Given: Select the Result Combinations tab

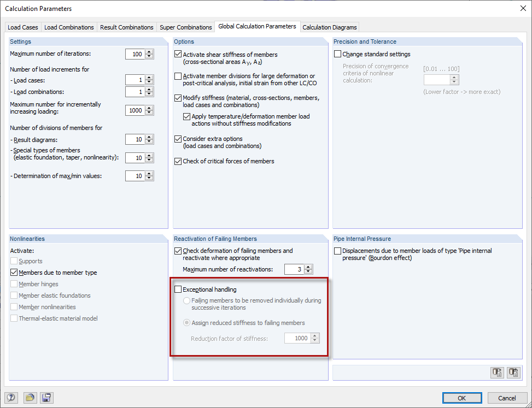Looking at the screenshot, I should [x=126, y=27].
